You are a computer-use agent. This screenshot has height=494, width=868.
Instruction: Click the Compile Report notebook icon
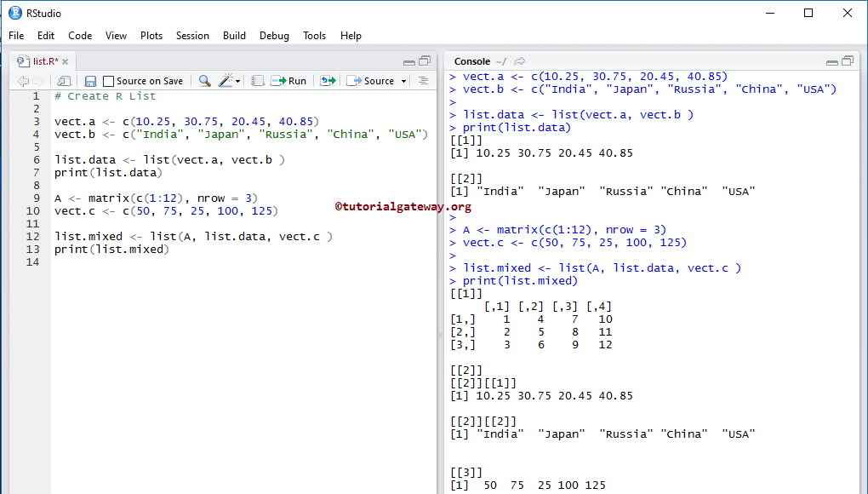(x=257, y=80)
